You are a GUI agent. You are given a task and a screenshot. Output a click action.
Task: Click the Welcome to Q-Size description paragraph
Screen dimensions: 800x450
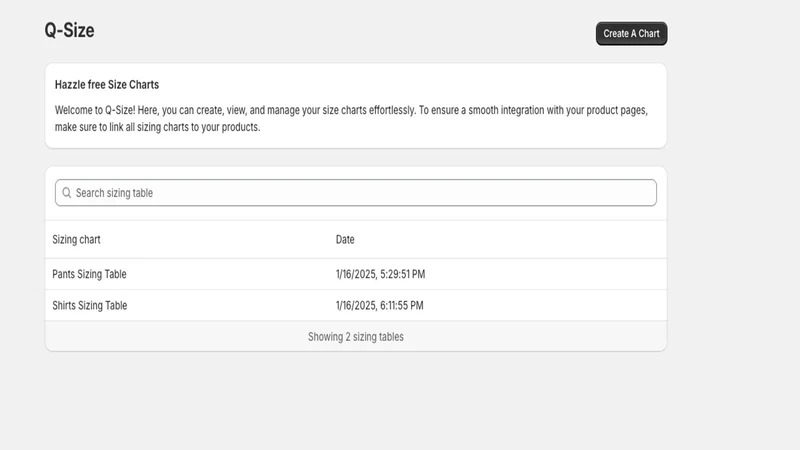[351, 118]
